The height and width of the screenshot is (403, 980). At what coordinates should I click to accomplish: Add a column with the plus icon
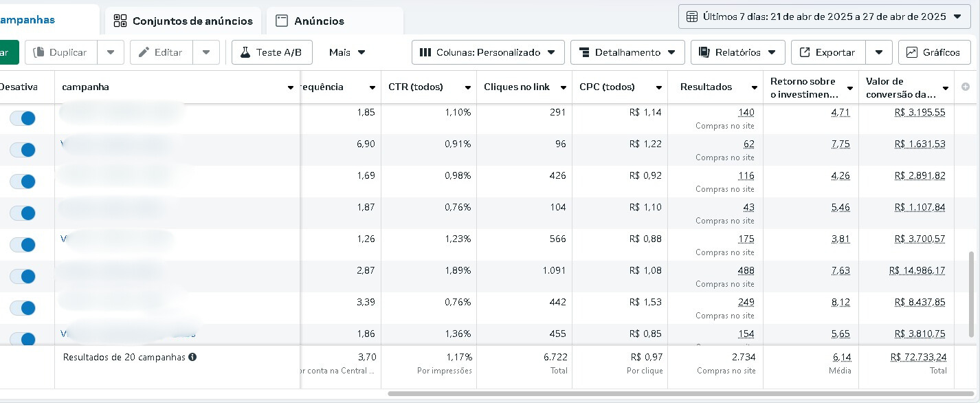point(966,87)
